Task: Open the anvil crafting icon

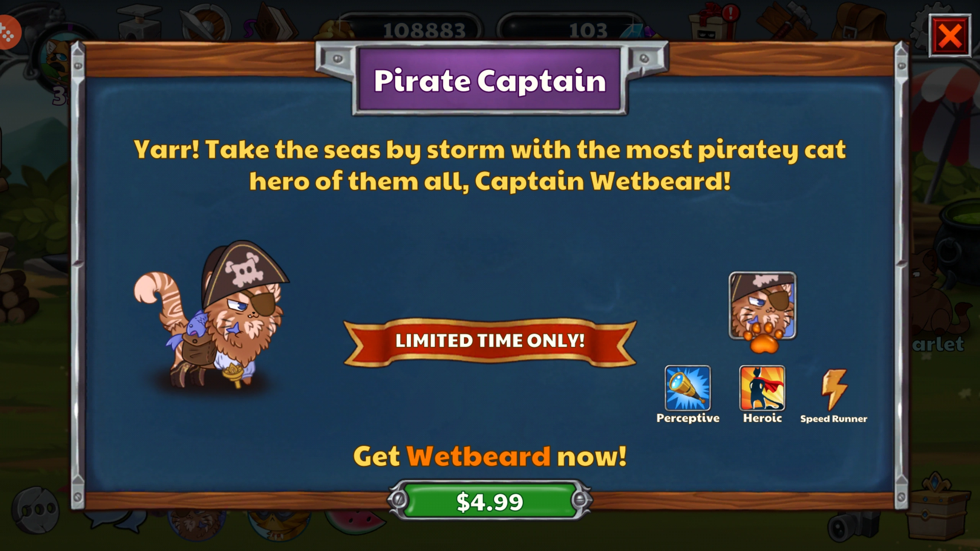Action: tap(139, 25)
